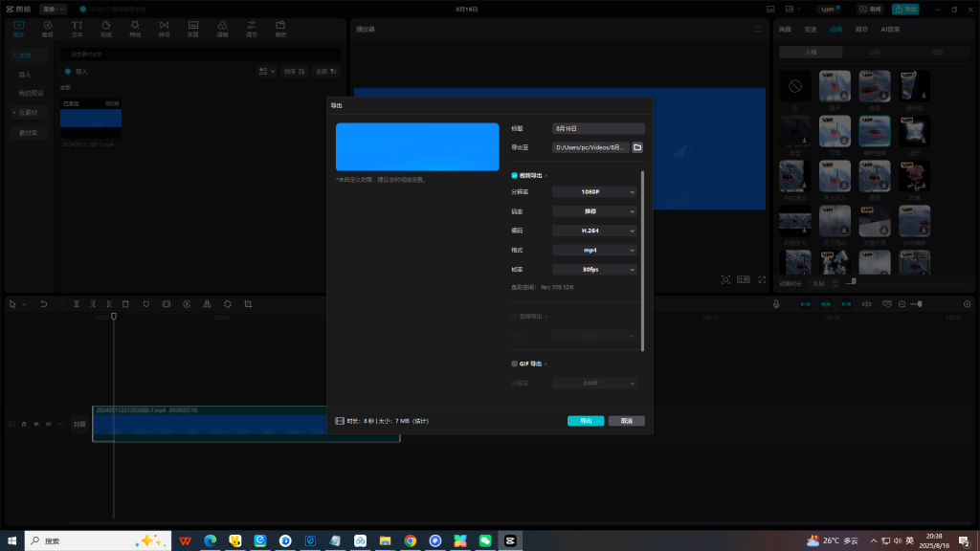Enable the GIF 导出 checkbox
Viewport: 980px width, 551px height.
[515, 364]
